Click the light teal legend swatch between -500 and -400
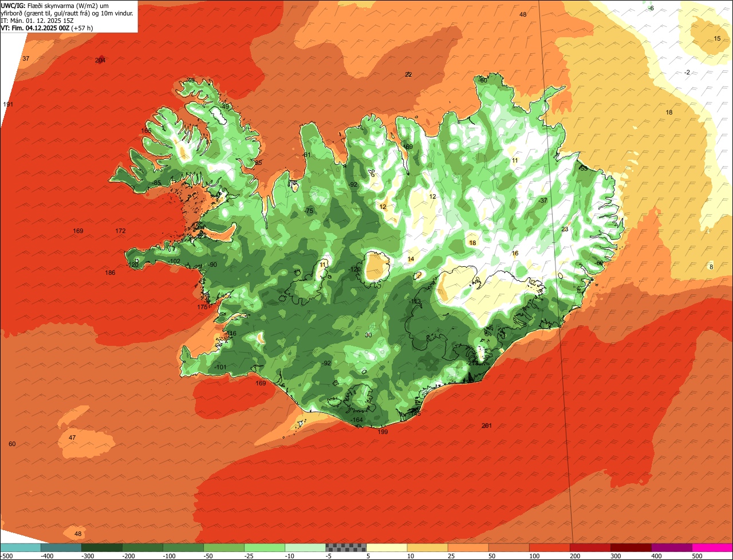This screenshot has height=560, width=733. [21, 547]
